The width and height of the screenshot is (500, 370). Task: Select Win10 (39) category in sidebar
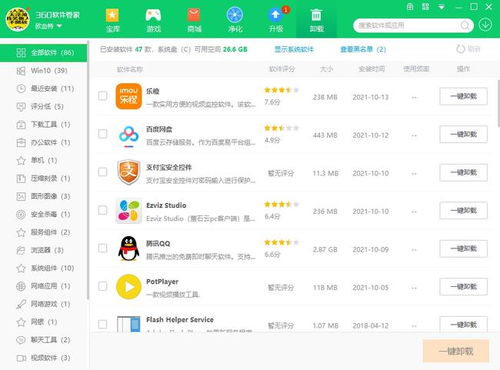tap(43, 71)
